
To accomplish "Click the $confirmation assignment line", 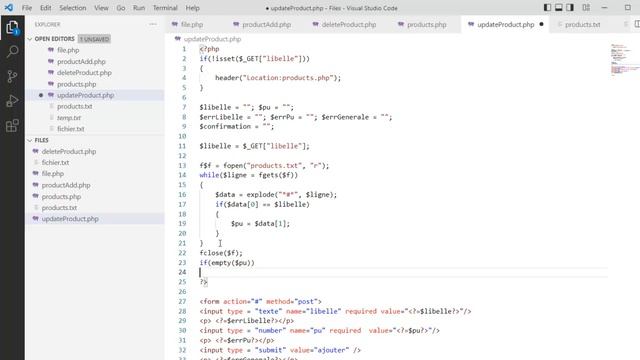I will pyautogui.click(x=237, y=127).
